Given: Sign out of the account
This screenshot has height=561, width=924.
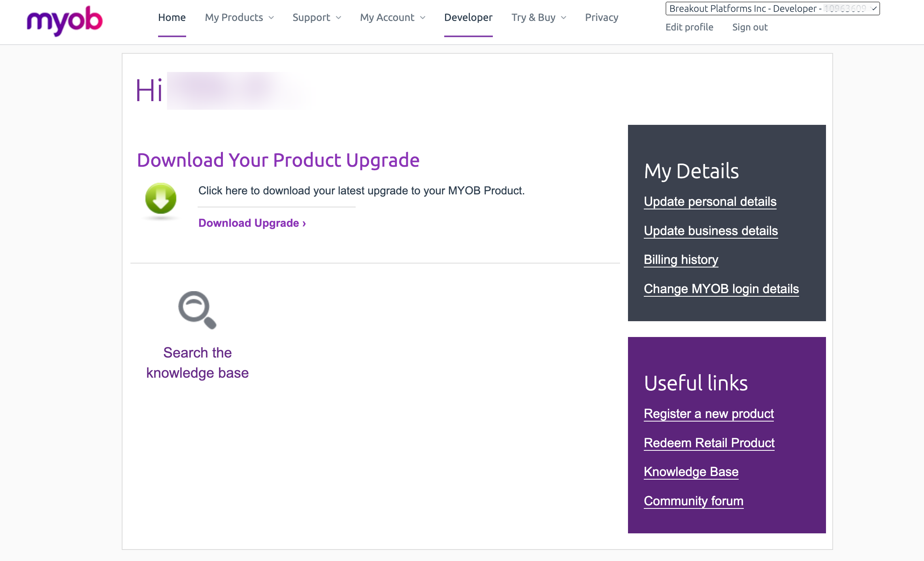Looking at the screenshot, I should coord(750,27).
